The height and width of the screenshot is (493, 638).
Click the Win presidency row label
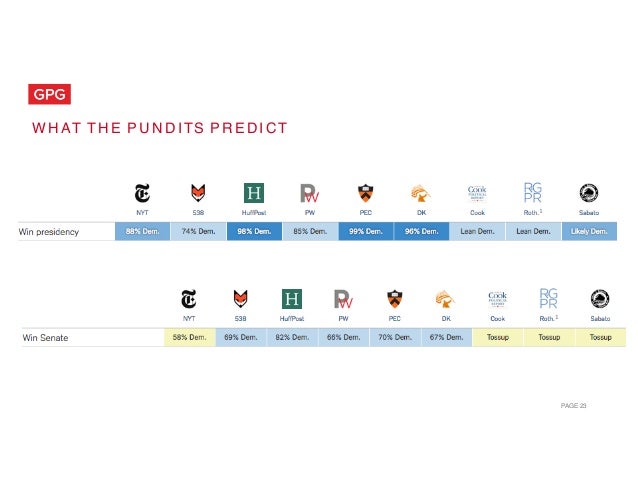tap(48, 232)
